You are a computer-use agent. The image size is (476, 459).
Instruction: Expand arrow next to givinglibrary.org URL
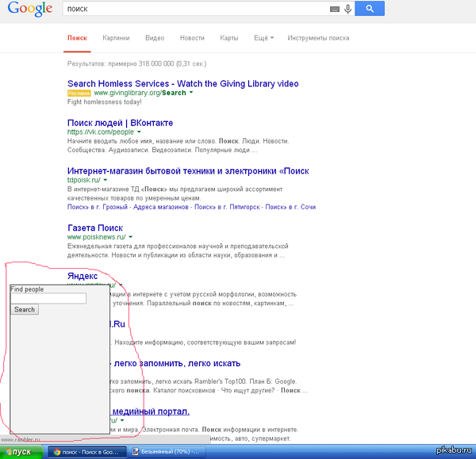[191, 93]
